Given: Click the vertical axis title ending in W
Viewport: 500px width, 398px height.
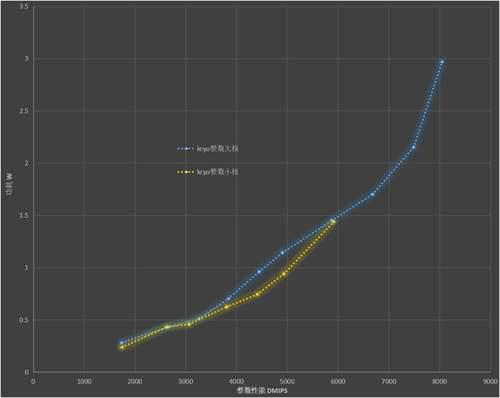Looking at the screenshot, I should (x=10, y=183).
